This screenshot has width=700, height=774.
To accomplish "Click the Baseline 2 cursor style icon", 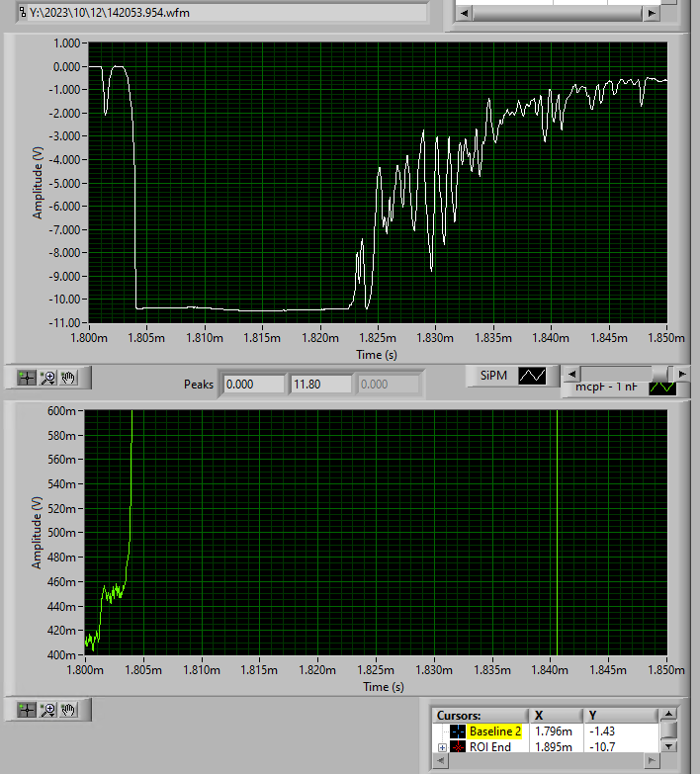I will [458, 731].
